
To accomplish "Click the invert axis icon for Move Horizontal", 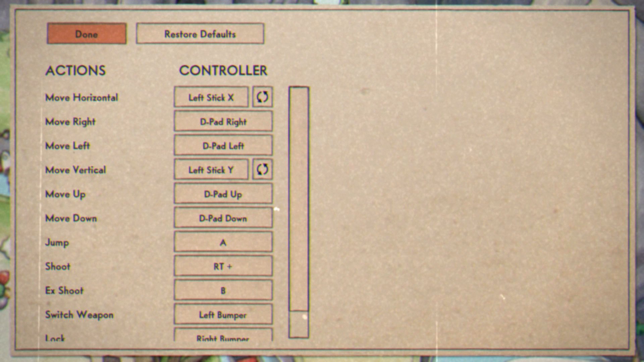I will tap(262, 97).
